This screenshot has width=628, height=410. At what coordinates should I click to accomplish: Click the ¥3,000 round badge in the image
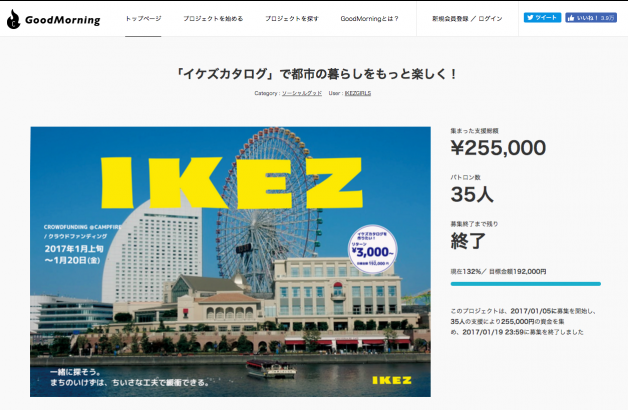(372, 249)
